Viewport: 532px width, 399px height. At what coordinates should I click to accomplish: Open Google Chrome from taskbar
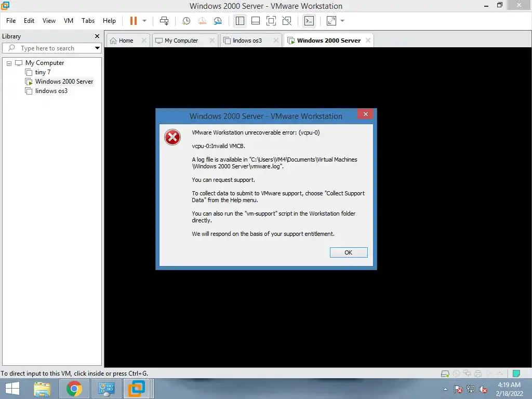tap(74, 389)
